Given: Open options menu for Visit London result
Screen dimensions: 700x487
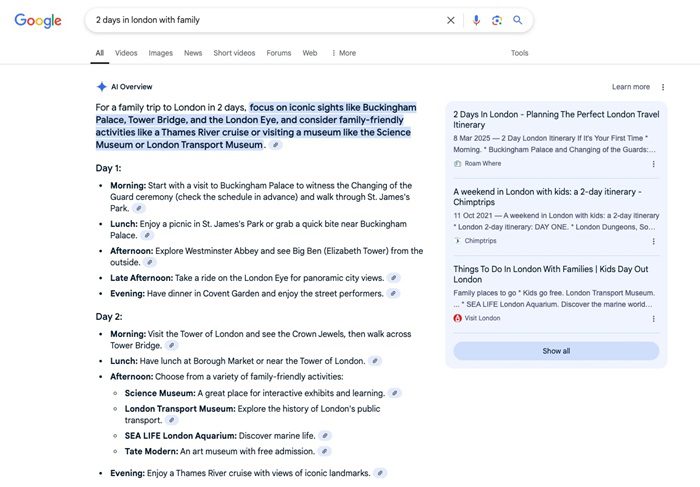Looking at the screenshot, I should point(654,318).
